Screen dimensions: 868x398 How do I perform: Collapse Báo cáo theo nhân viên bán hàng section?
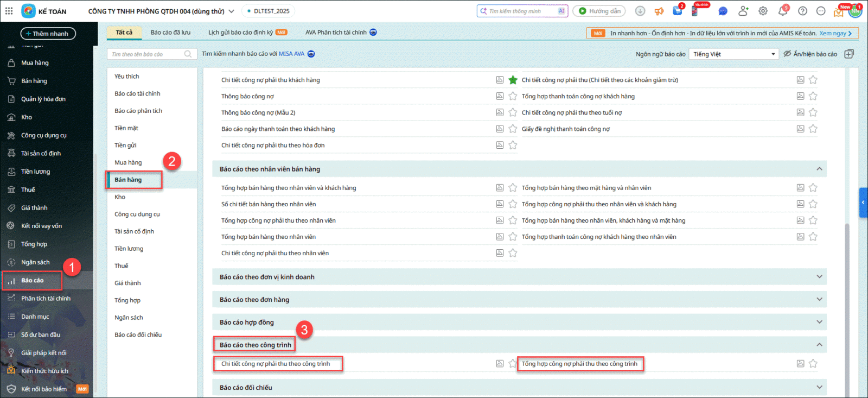(x=819, y=169)
